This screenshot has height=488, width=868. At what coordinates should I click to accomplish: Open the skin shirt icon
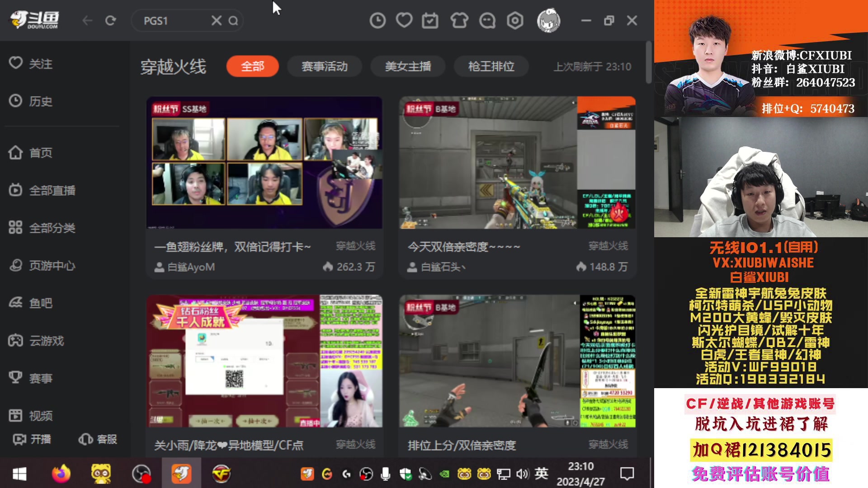pos(459,21)
